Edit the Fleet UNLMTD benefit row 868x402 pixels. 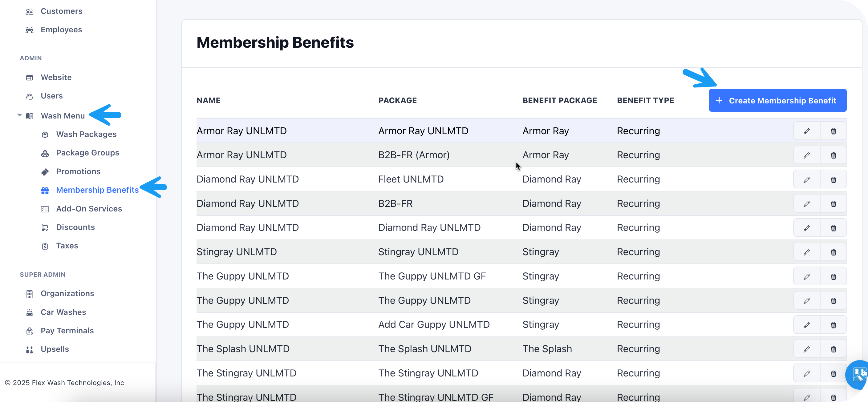coord(806,179)
